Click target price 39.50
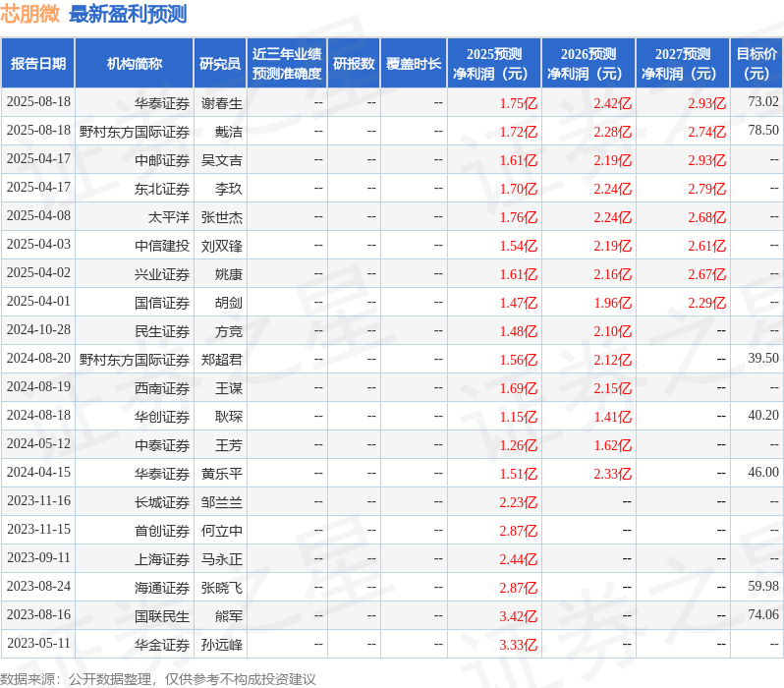Viewport: 784px width, 688px height. [x=763, y=359]
